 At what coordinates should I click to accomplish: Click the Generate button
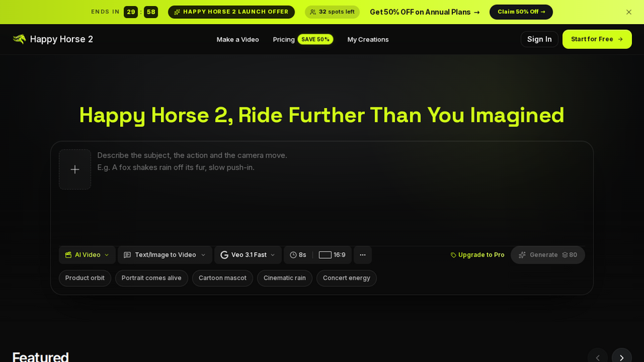[x=548, y=255]
